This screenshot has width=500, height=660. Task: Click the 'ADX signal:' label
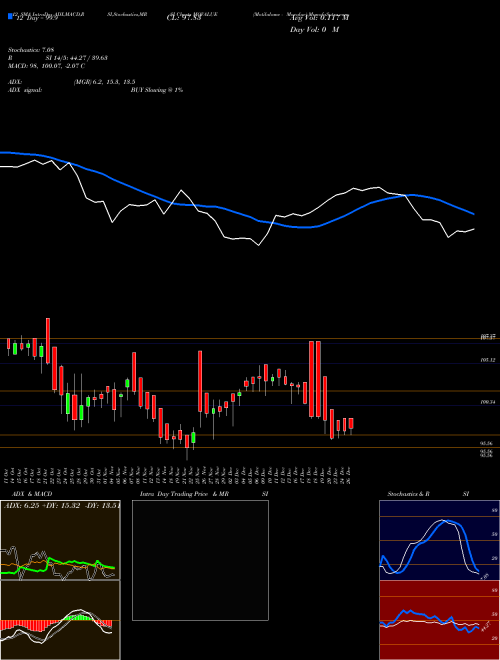click(x=25, y=90)
